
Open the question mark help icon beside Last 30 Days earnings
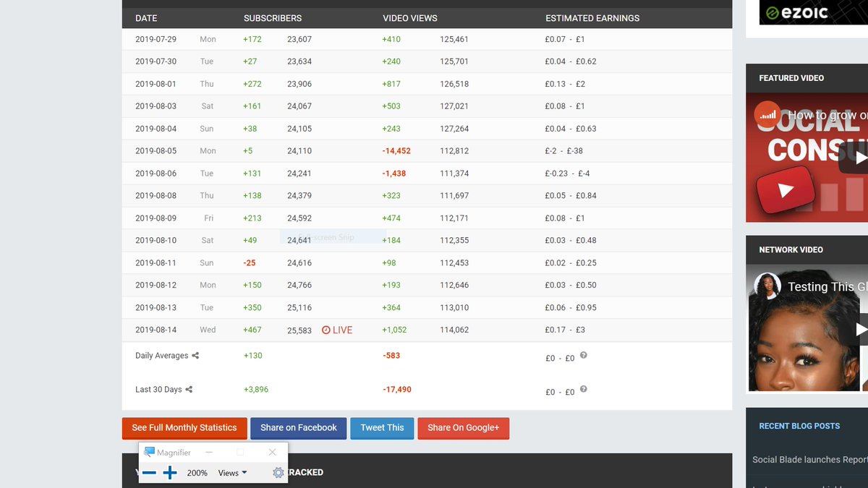pos(583,388)
